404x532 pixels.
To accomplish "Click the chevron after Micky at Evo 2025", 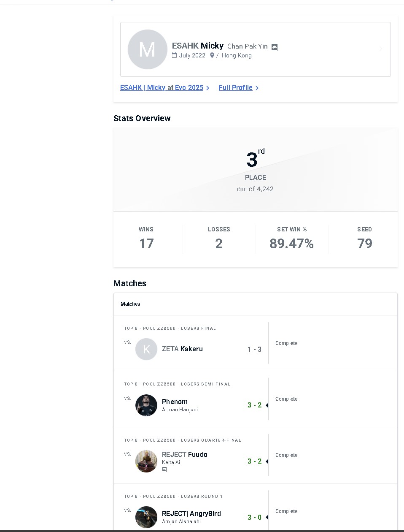I will tap(208, 88).
